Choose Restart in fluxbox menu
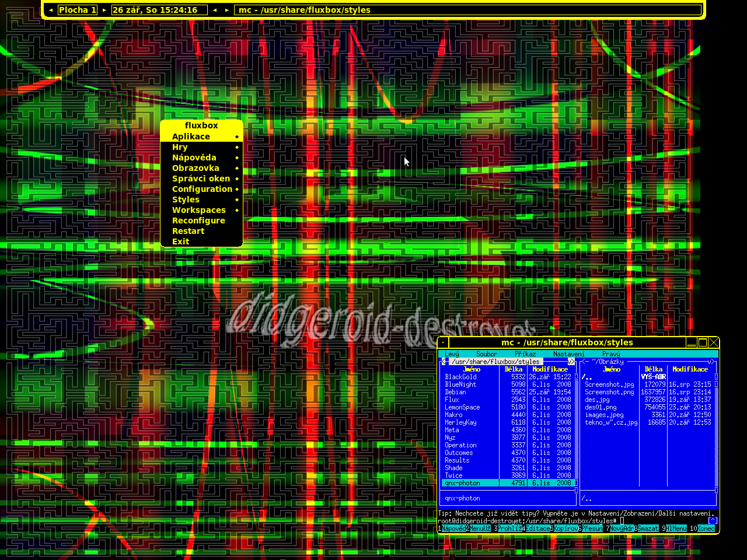This screenshot has height=560, width=747. point(201,231)
